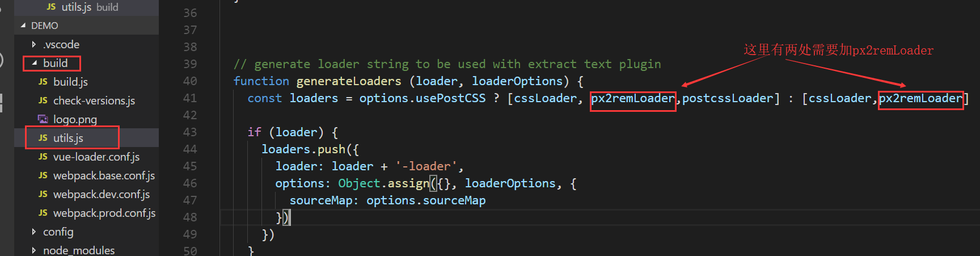This screenshot has height=256, width=980.
Task: Click the JS icon beside build.js
Action: 43,82
